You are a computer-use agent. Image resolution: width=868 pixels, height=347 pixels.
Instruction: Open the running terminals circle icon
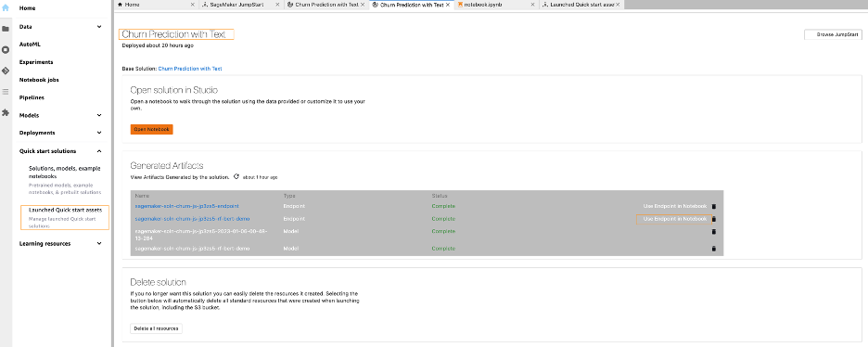coord(6,50)
